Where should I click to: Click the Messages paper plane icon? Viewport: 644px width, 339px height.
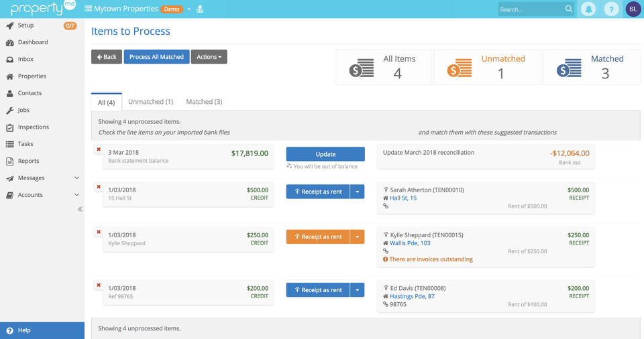[10, 178]
